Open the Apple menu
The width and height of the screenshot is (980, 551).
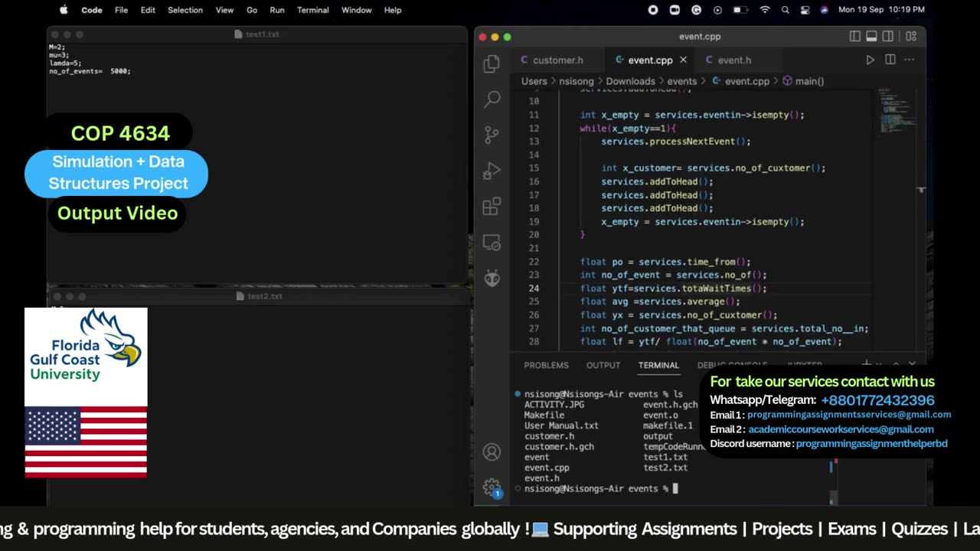[64, 10]
